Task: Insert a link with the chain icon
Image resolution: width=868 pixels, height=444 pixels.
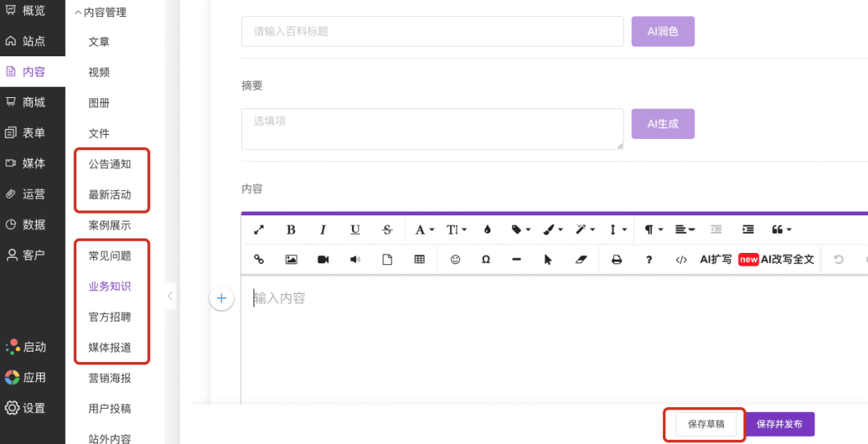Action: (259, 259)
